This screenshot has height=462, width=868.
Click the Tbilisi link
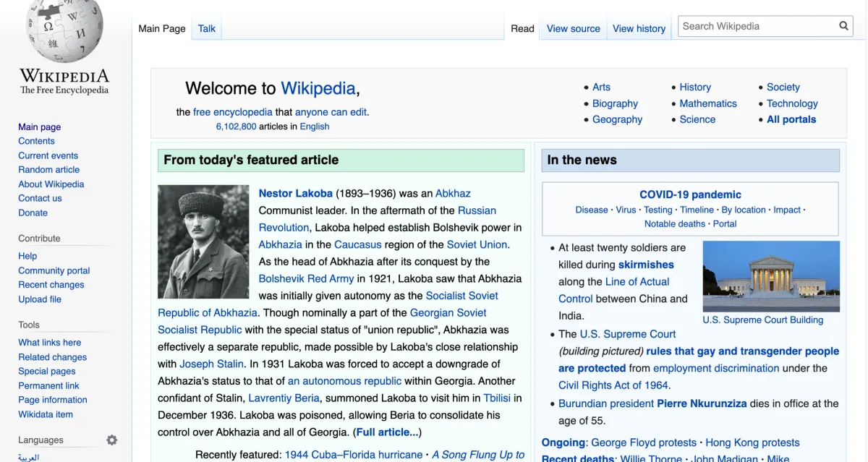pyautogui.click(x=497, y=398)
